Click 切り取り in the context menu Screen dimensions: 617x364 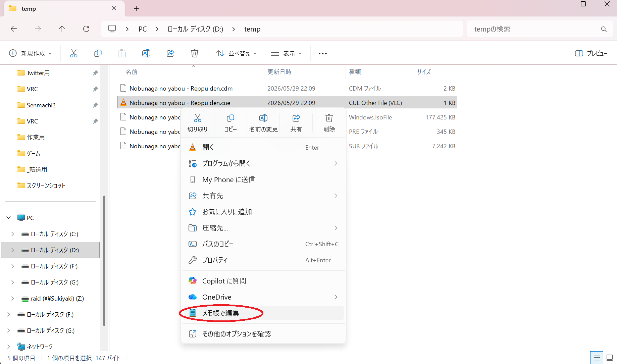click(198, 123)
